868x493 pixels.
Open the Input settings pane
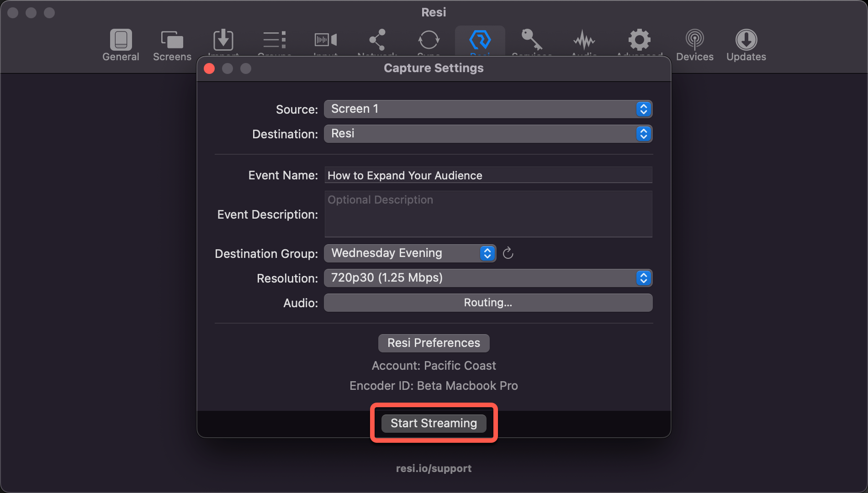click(325, 41)
